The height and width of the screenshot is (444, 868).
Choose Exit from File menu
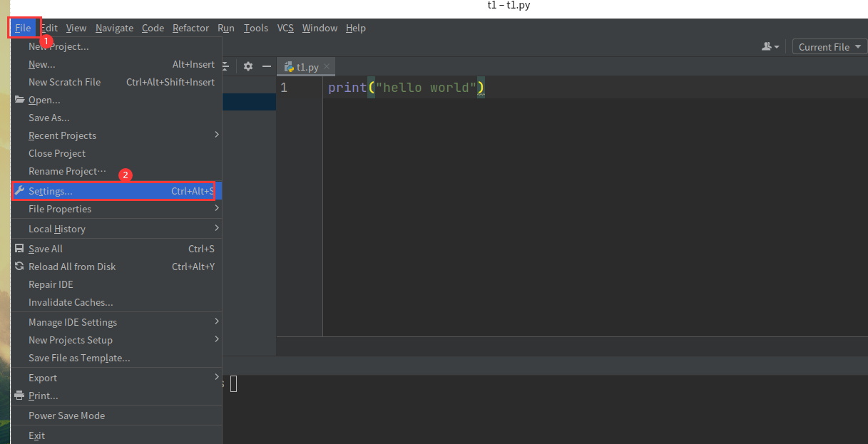(116, 435)
